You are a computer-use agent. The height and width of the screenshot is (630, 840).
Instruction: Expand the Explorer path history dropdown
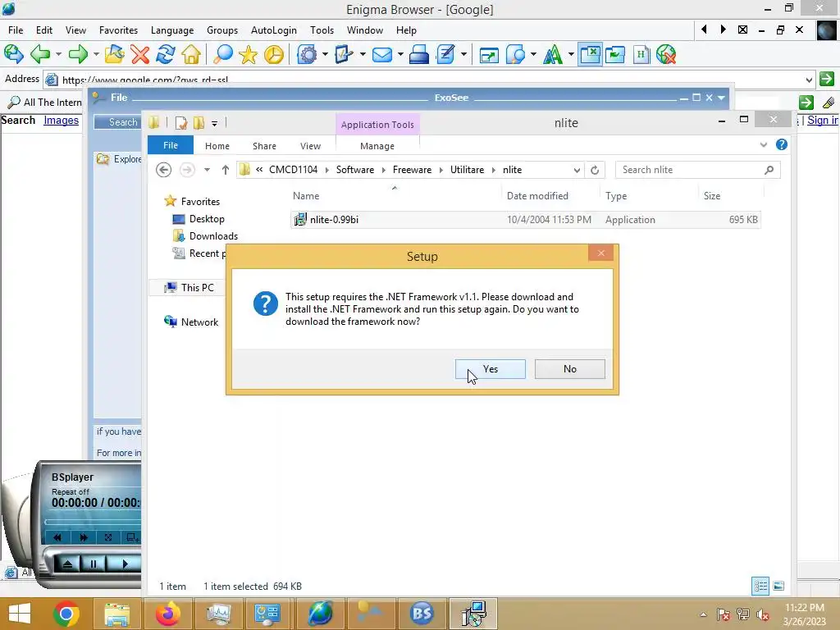577,170
